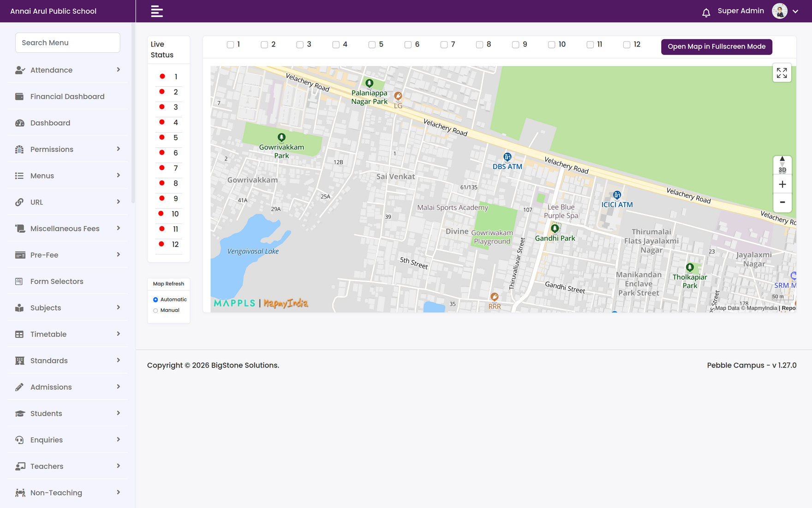Open the Dashboard menu item
The image size is (812, 508).
(67, 123)
